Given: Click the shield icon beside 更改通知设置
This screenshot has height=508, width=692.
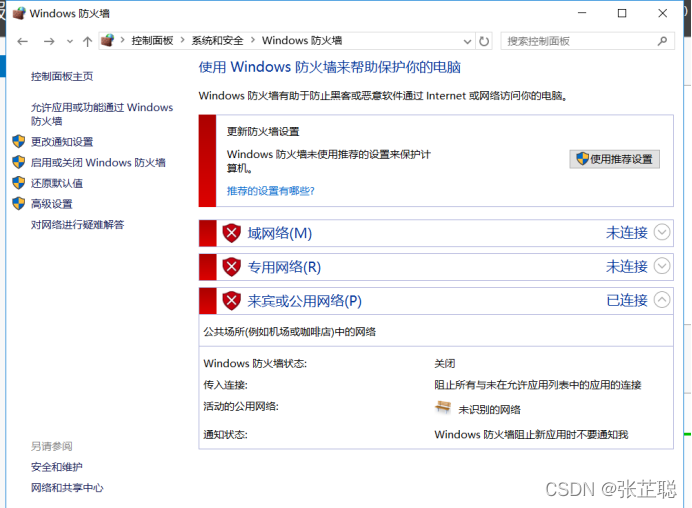Looking at the screenshot, I should [19, 141].
